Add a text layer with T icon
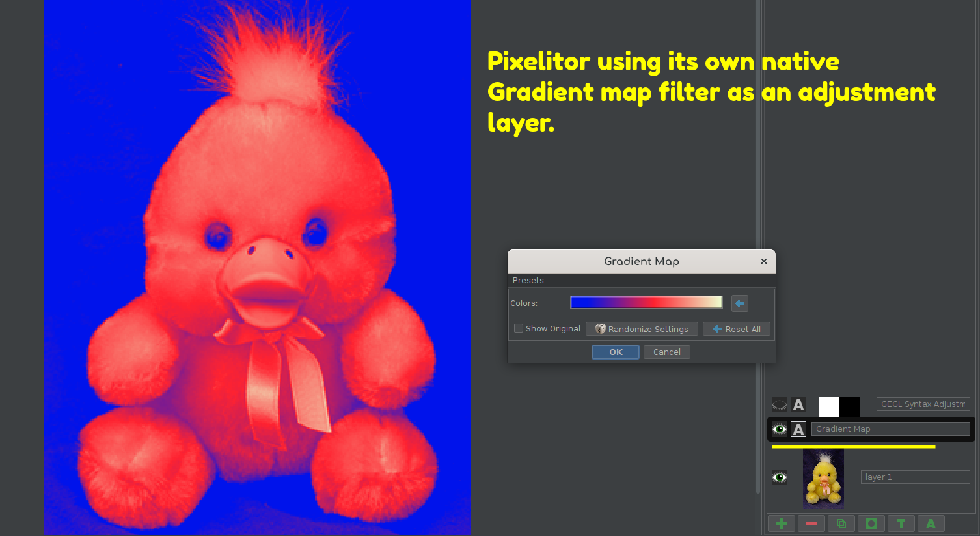The width and height of the screenshot is (980, 536). coord(901,524)
